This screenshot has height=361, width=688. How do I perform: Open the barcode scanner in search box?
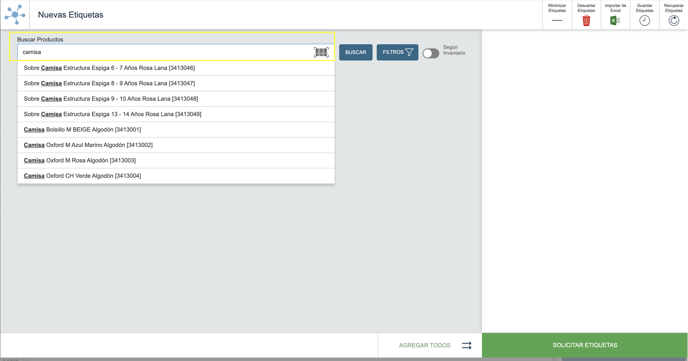[x=321, y=52]
